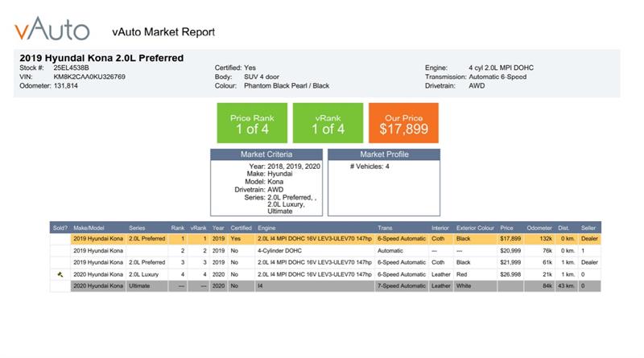644x358 pixels.
Task: Click the Year column header
Action: point(218,228)
